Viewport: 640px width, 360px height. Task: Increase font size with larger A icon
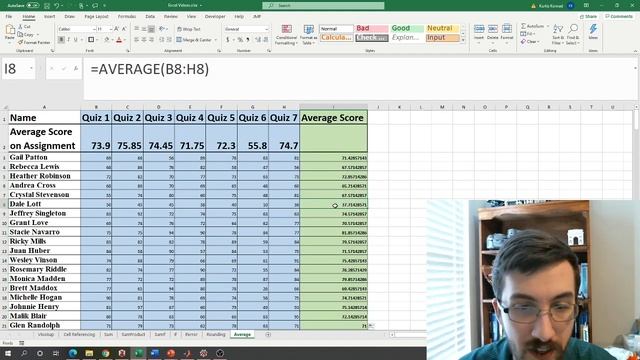(x=117, y=29)
